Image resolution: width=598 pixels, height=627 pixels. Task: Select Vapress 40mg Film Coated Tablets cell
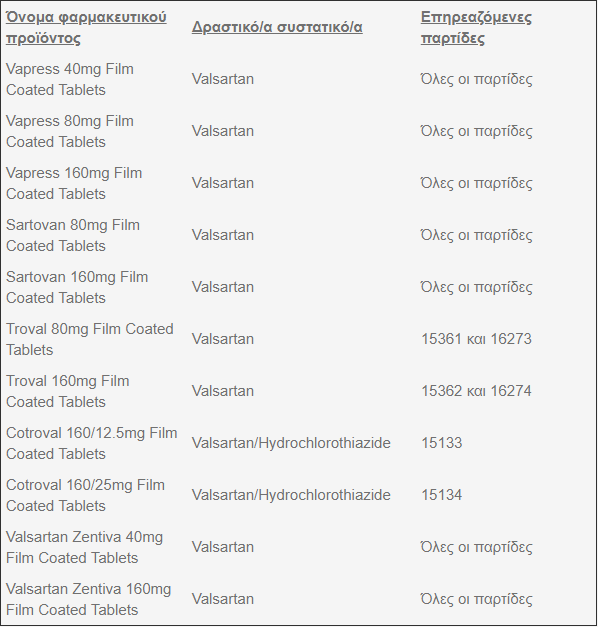click(70, 79)
